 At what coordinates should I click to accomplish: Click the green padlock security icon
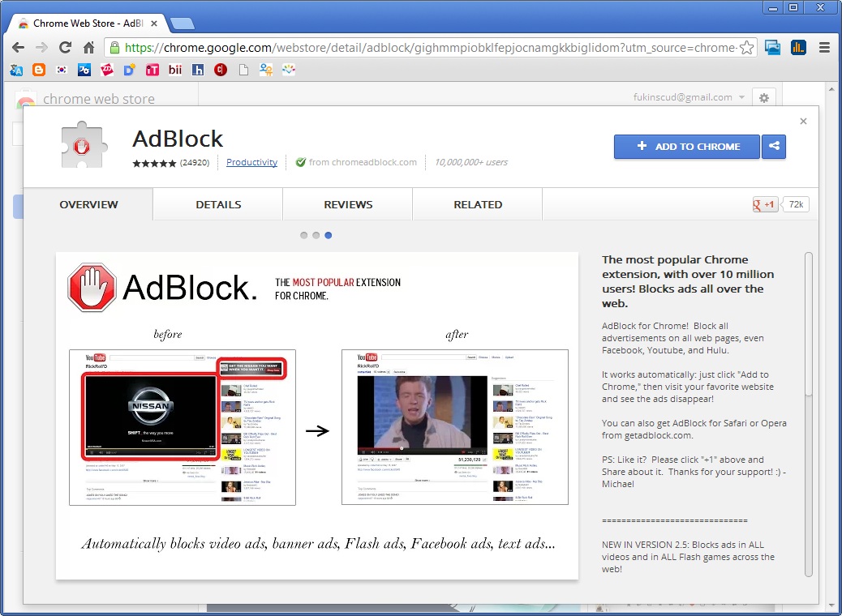pyautogui.click(x=114, y=48)
